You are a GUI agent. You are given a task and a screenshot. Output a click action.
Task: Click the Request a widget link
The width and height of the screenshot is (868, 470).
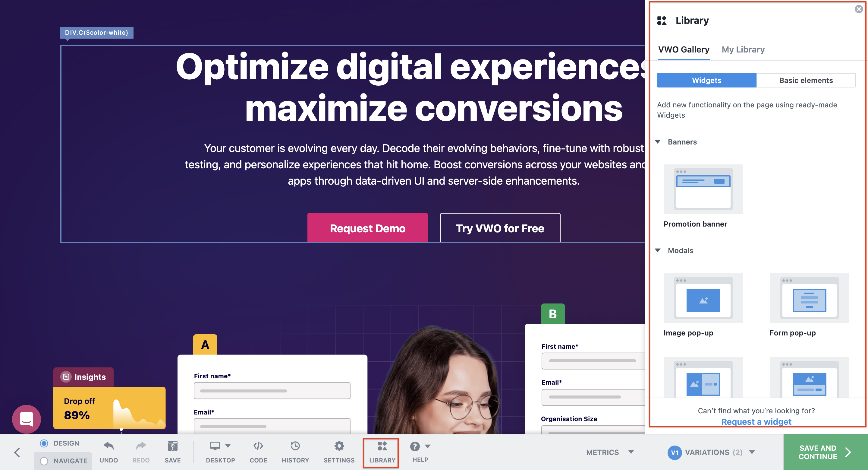point(756,421)
